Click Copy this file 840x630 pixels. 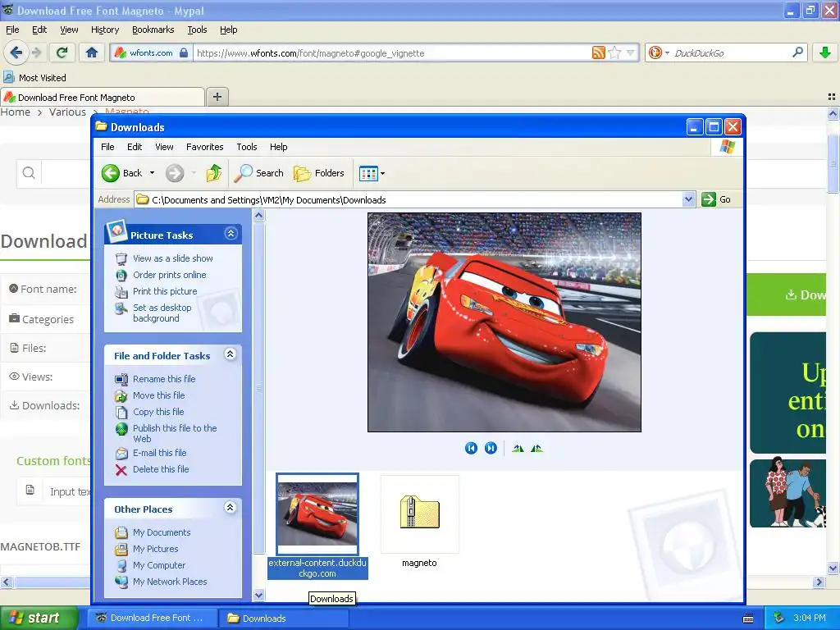tap(158, 412)
